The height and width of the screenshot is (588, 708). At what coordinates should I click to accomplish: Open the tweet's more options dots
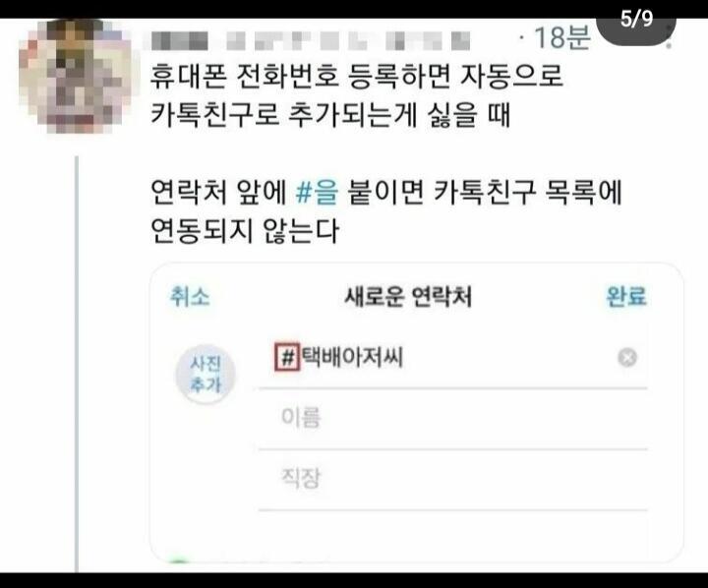pyautogui.click(x=669, y=36)
